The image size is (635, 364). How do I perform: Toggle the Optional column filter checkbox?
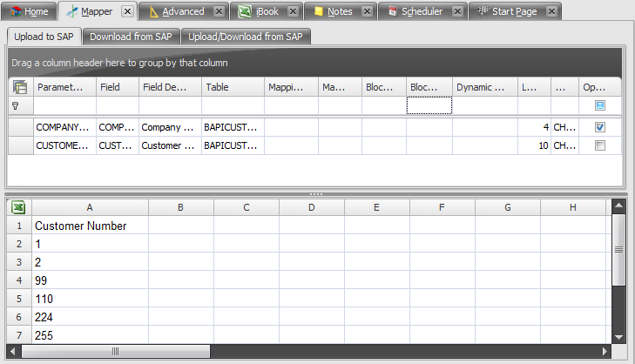pyautogui.click(x=599, y=105)
